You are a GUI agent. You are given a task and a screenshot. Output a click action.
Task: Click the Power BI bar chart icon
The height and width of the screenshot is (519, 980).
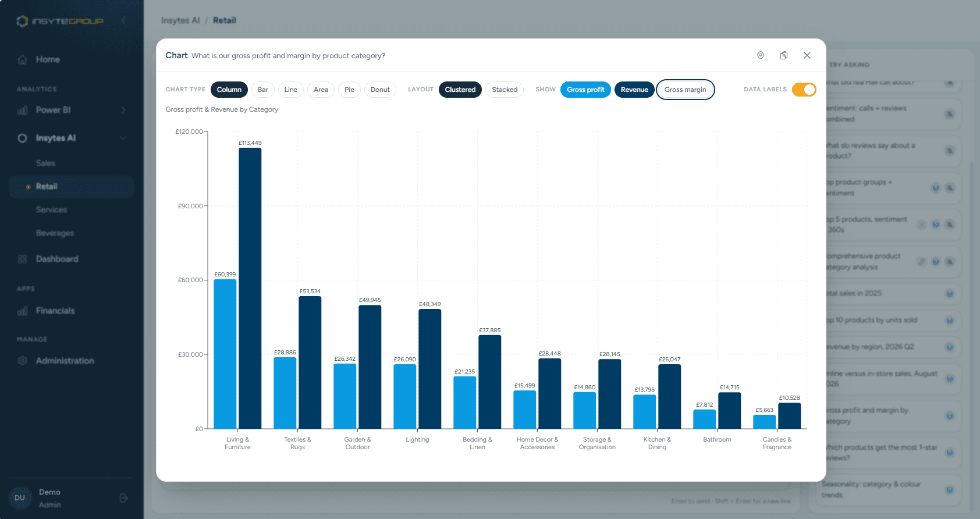click(x=22, y=110)
